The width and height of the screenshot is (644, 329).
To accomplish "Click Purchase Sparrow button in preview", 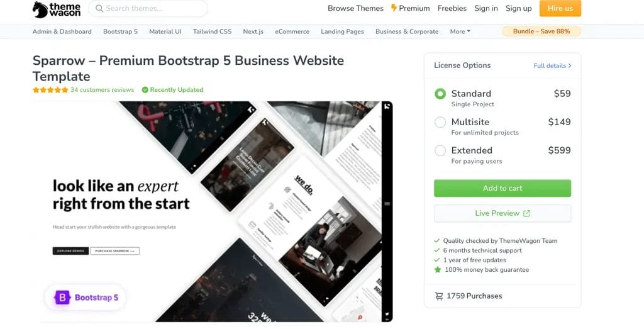I will 115,250.
